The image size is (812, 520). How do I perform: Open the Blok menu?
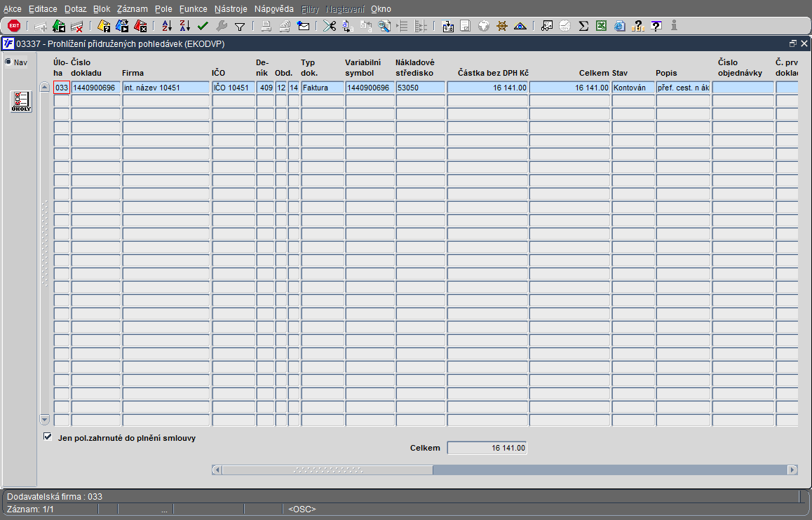[102, 9]
